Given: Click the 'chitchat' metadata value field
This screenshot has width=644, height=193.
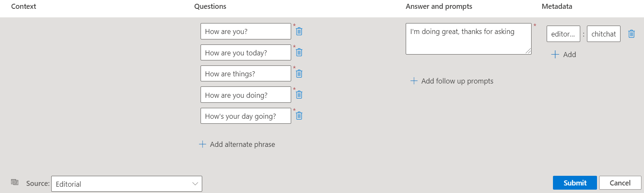Looking at the screenshot, I should pos(603,34).
